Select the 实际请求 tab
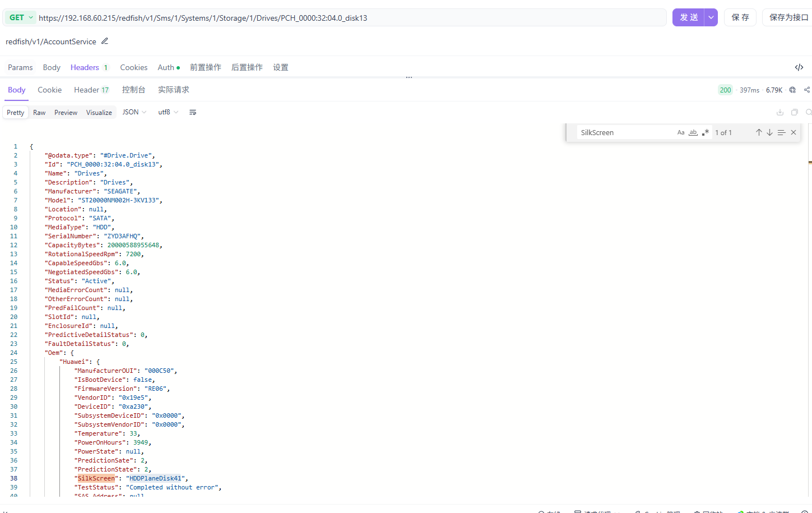812x513 pixels. pos(173,90)
